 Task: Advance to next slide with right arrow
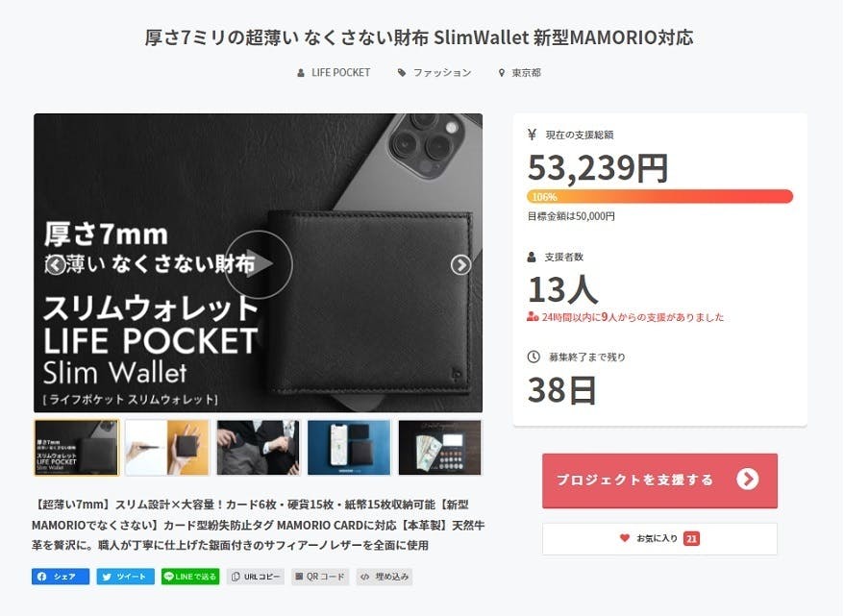tap(460, 264)
